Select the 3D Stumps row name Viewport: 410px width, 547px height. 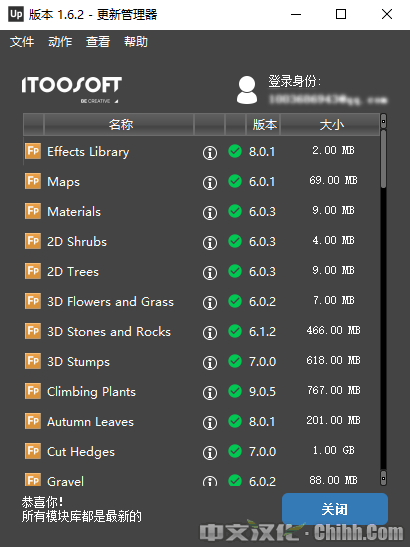click(x=79, y=362)
